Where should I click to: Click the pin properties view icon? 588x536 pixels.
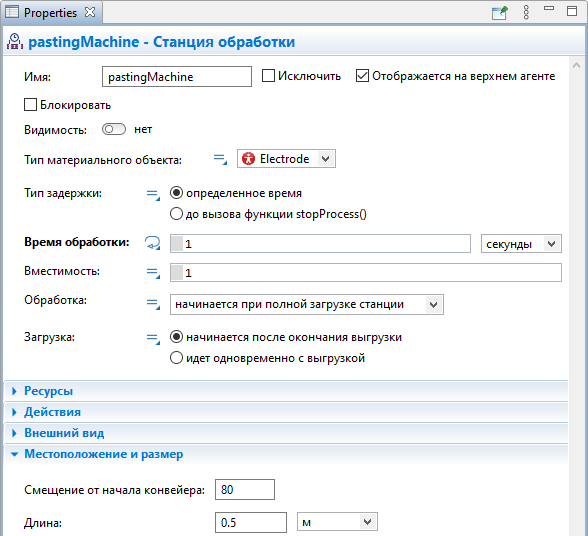tap(500, 13)
